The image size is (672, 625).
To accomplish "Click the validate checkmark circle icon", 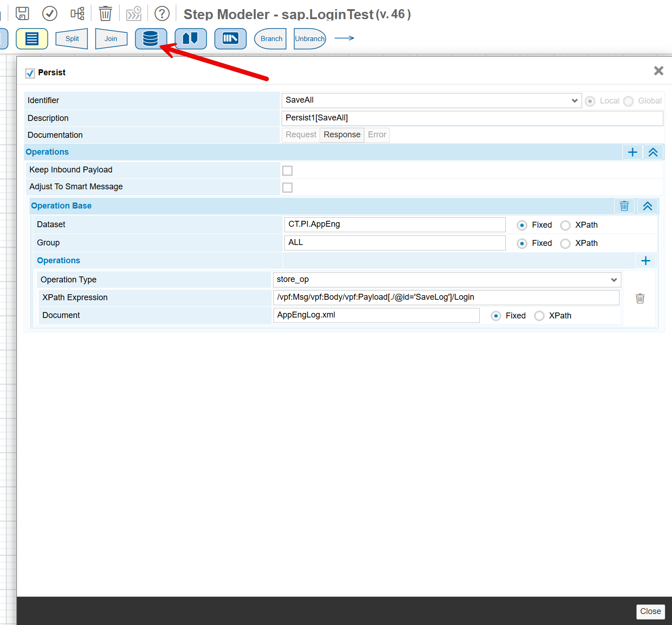I will (x=50, y=14).
